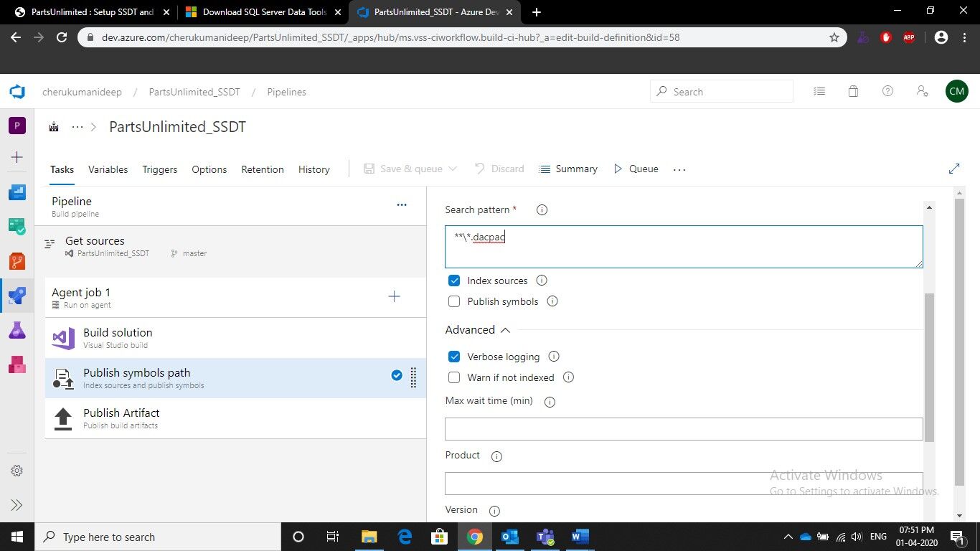Screen dimensions: 980x551
Task: Switch to the Triggers tab
Action: click(159, 169)
